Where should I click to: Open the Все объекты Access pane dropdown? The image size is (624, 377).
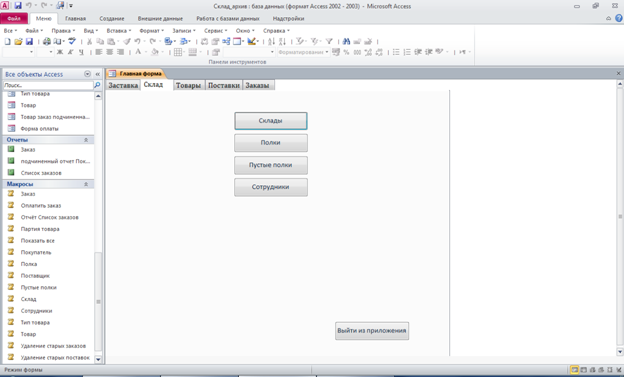click(87, 74)
